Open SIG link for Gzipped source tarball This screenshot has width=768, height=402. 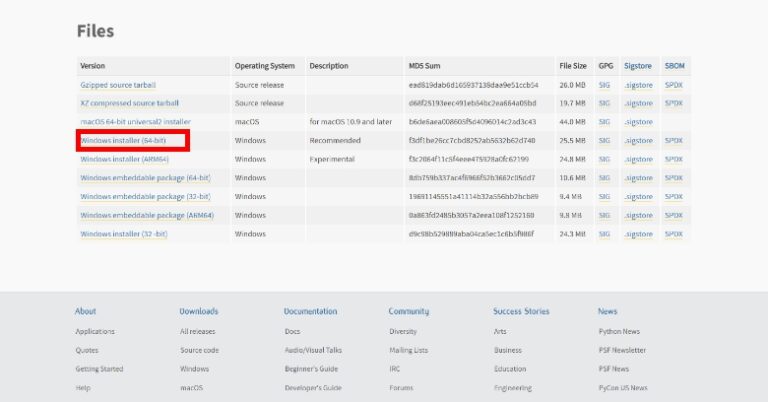(x=604, y=85)
